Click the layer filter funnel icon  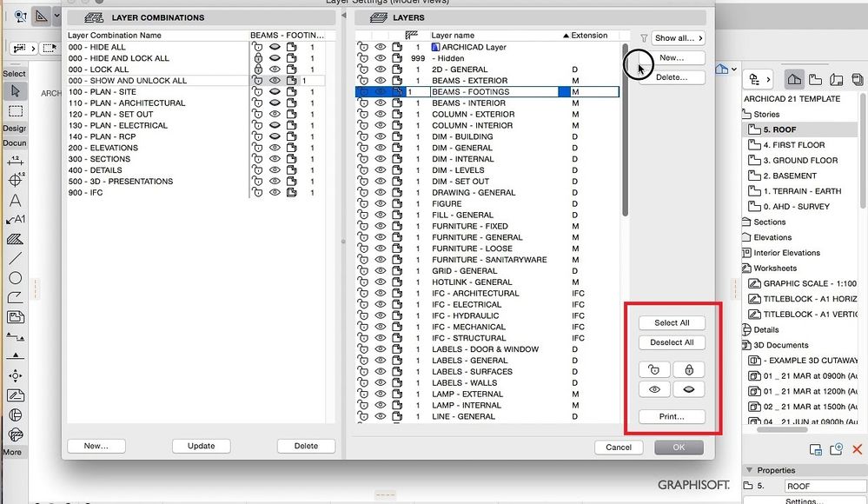coord(644,38)
